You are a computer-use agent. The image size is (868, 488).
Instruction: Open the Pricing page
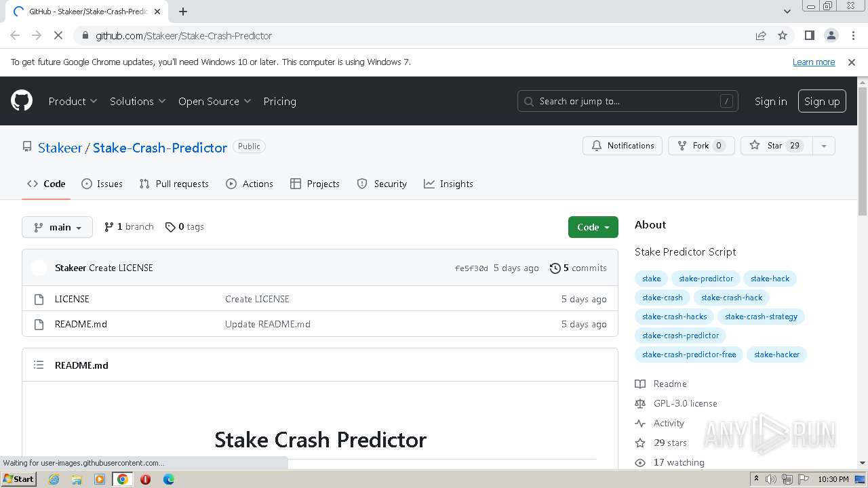279,101
